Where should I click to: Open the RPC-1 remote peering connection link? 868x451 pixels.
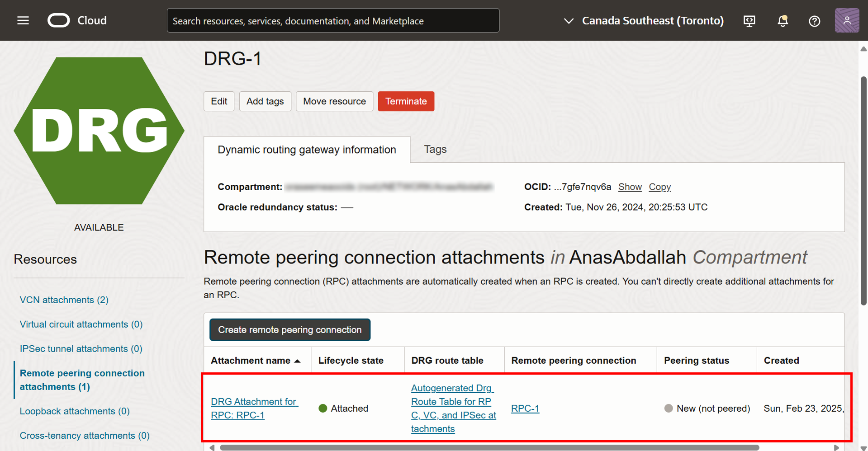[525, 408]
